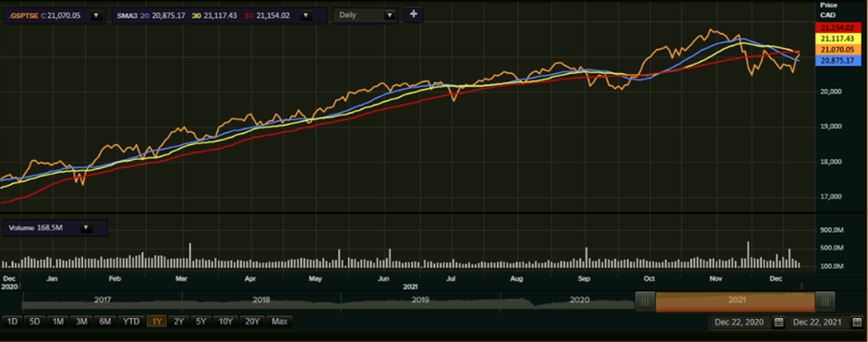Select the Max time range
This screenshot has height=342, width=868.
click(x=280, y=322)
